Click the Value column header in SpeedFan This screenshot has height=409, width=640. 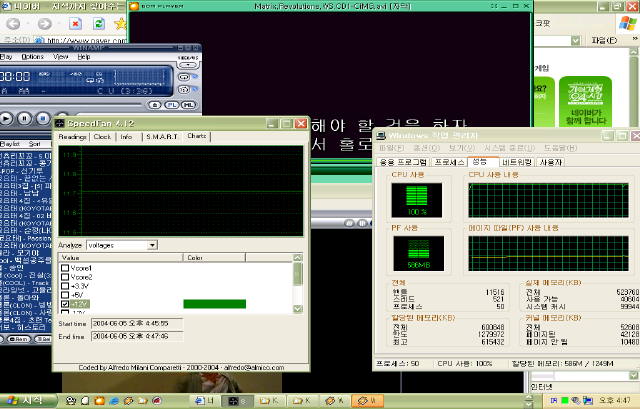pos(121,258)
